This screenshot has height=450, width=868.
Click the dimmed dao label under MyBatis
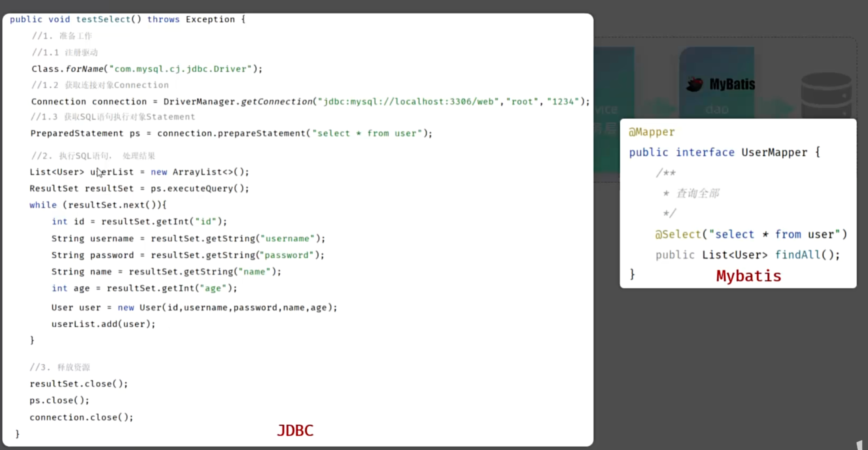(x=716, y=109)
